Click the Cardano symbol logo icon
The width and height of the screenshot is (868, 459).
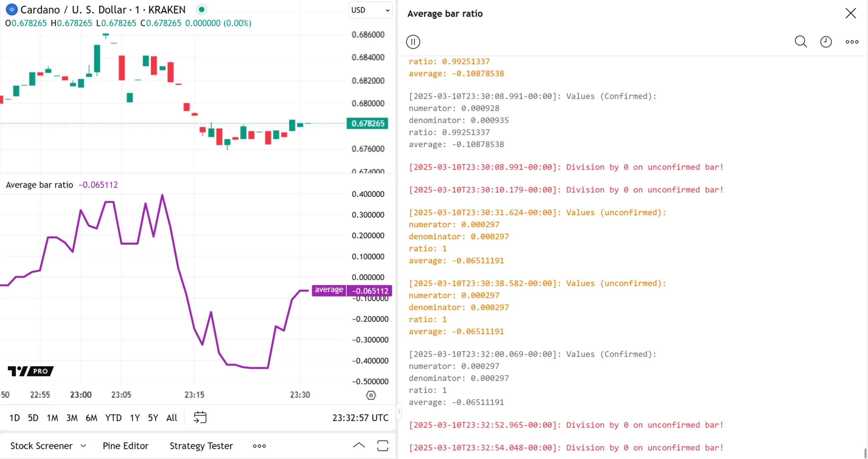11,10
